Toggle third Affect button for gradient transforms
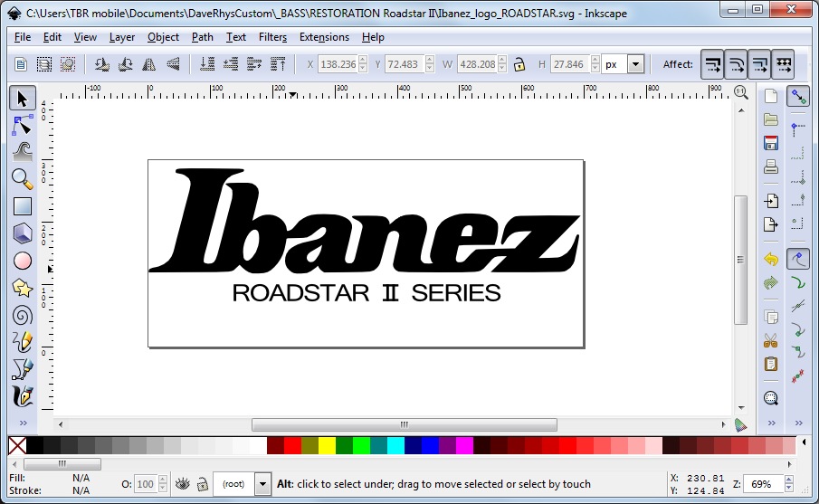819x504 pixels. (759, 64)
